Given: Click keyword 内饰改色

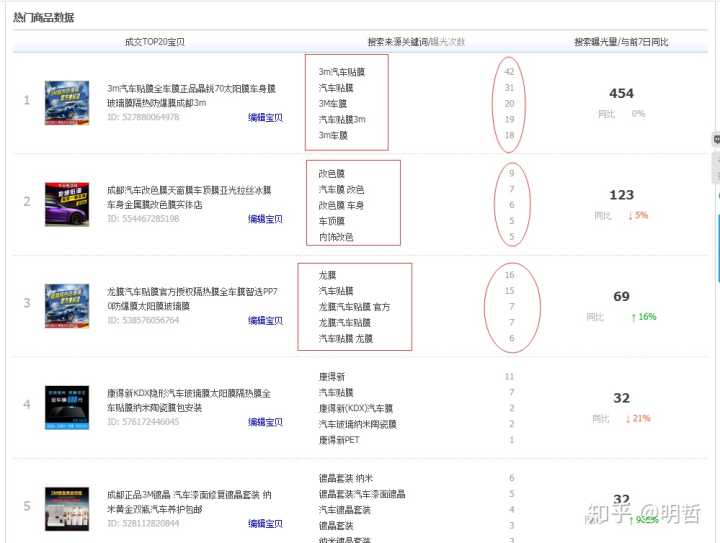Looking at the screenshot, I should (336, 237).
